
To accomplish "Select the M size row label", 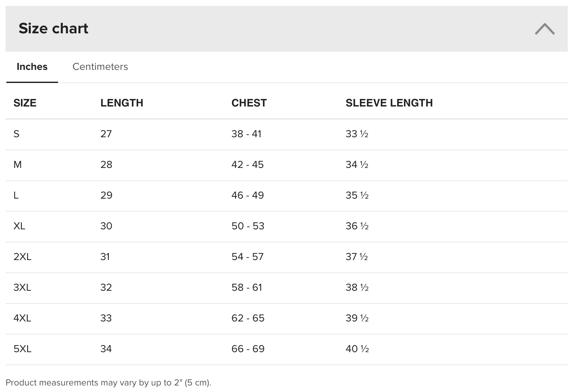I will [18, 165].
